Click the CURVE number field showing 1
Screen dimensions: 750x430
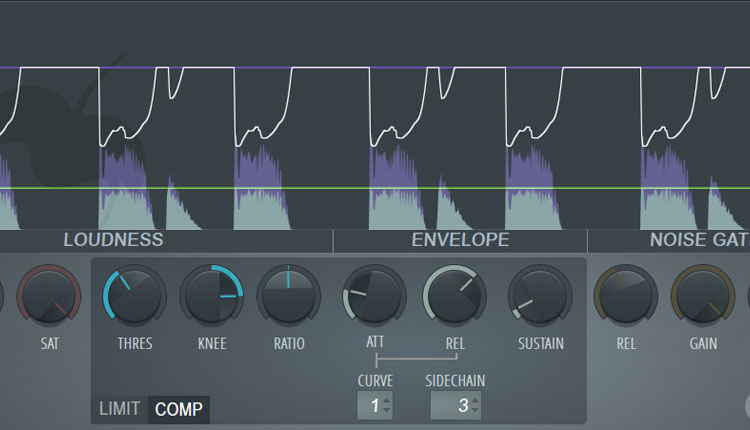click(375, 406)
